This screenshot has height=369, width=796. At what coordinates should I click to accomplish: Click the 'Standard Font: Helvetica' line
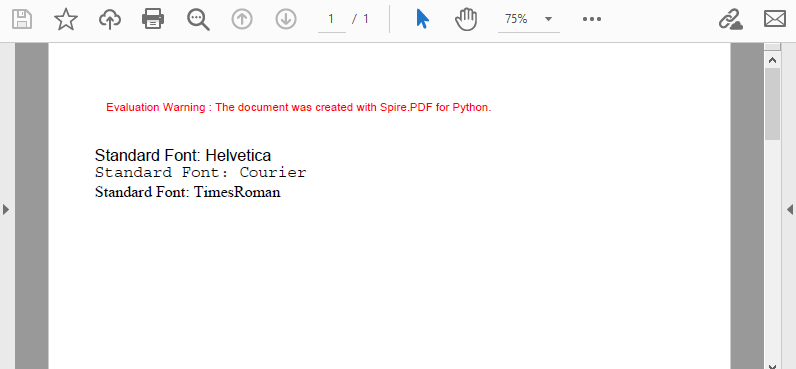click(x=183, y=155)
